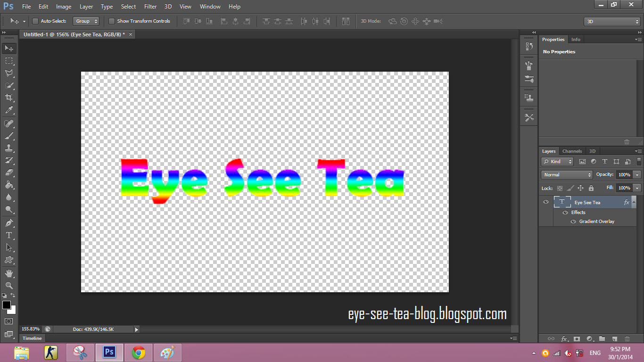Open the Kind layer filter dropdown
Screen dimensions: 644x362
click(558, 162)
